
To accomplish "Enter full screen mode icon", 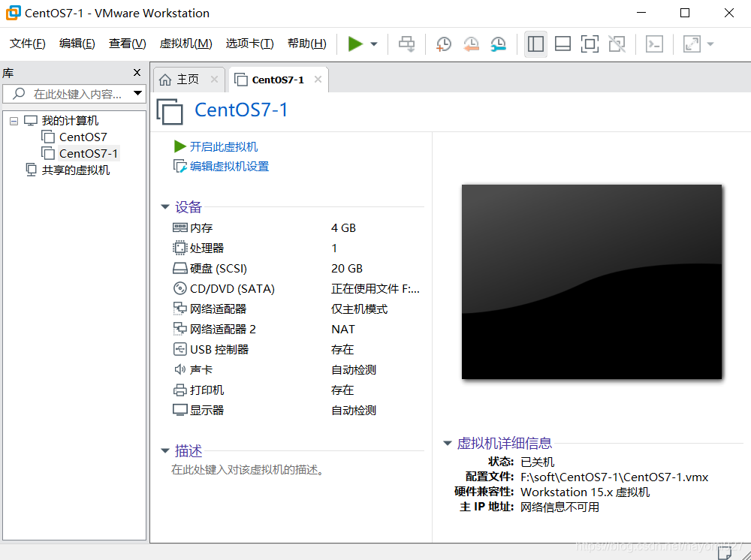I will pos(590,44).
